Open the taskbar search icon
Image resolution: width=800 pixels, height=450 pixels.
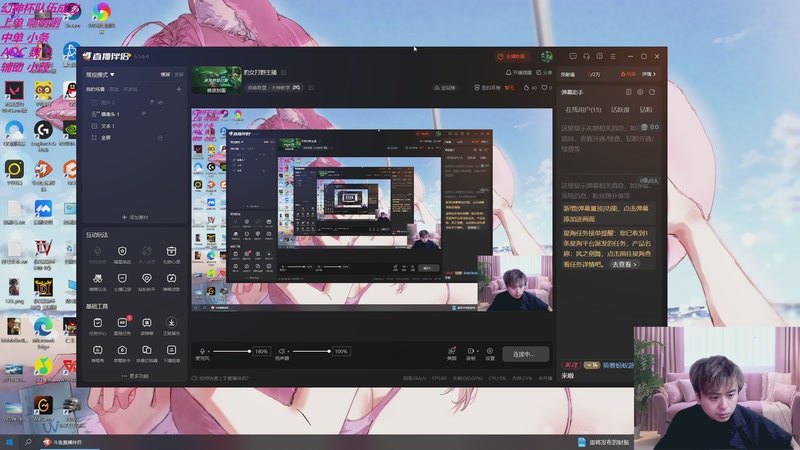[x=28, y=442]
